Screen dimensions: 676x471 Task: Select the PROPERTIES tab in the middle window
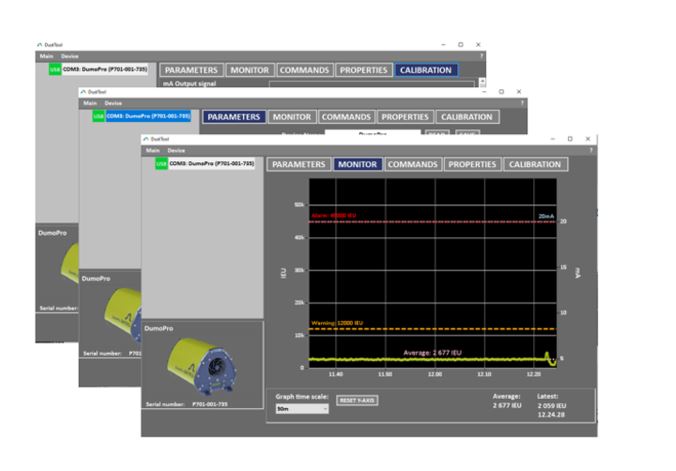point(405,117)
